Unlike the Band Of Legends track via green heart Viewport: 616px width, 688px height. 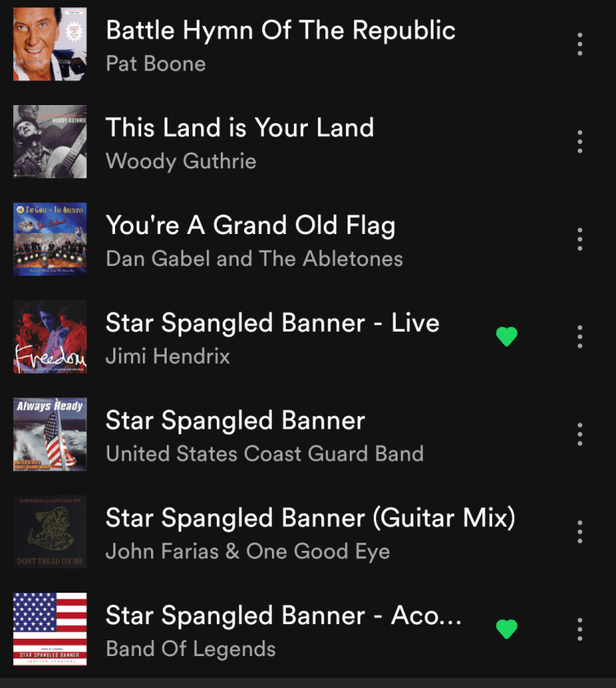507,629
